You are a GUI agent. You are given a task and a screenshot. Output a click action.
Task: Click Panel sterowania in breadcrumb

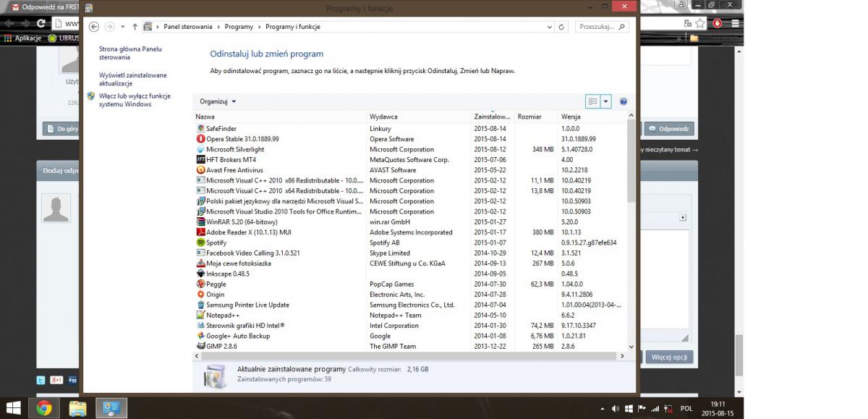[188, 27]
